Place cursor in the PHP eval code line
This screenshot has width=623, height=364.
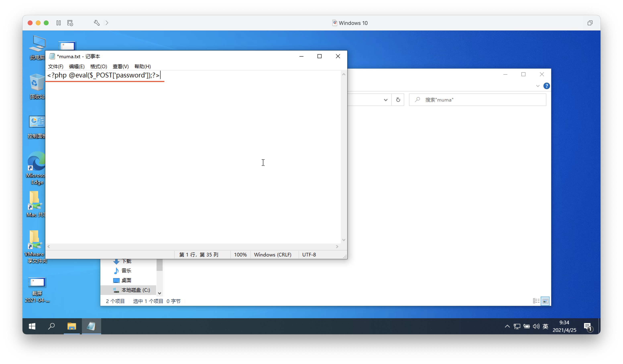pyautogui.click(x=103, y=75)
